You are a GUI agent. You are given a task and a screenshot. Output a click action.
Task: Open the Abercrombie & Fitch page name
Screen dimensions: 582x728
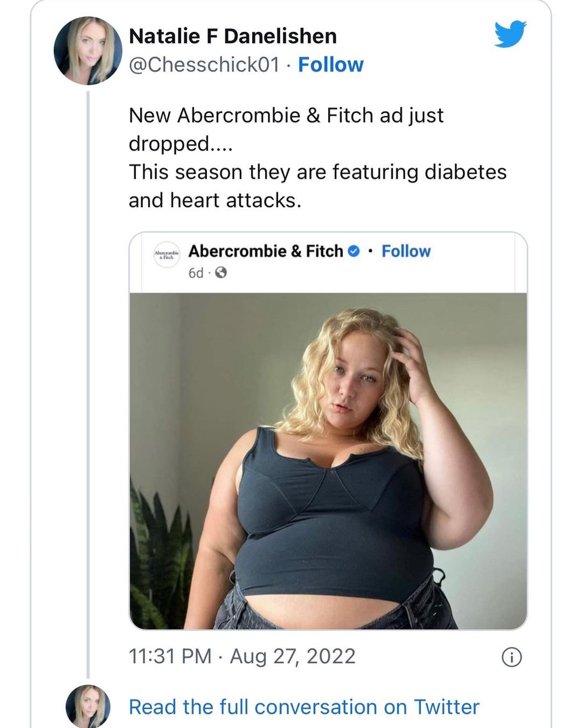click(266, 251)
